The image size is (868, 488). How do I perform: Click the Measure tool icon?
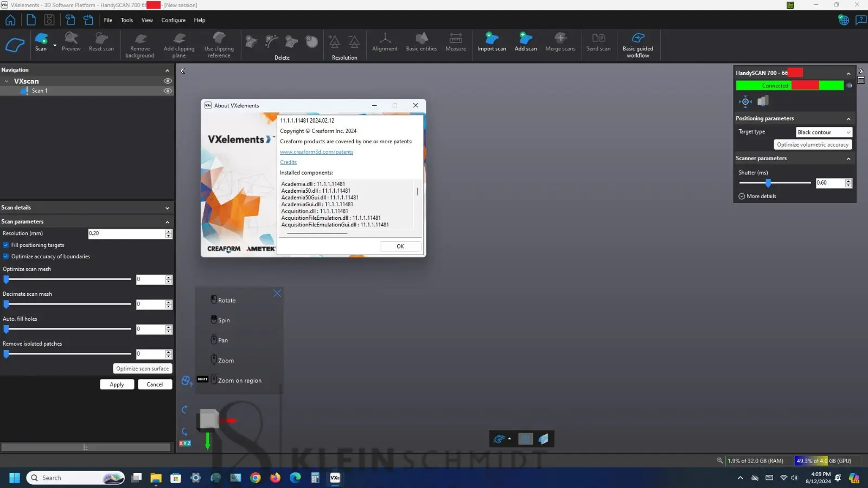(x=455, y=39)
